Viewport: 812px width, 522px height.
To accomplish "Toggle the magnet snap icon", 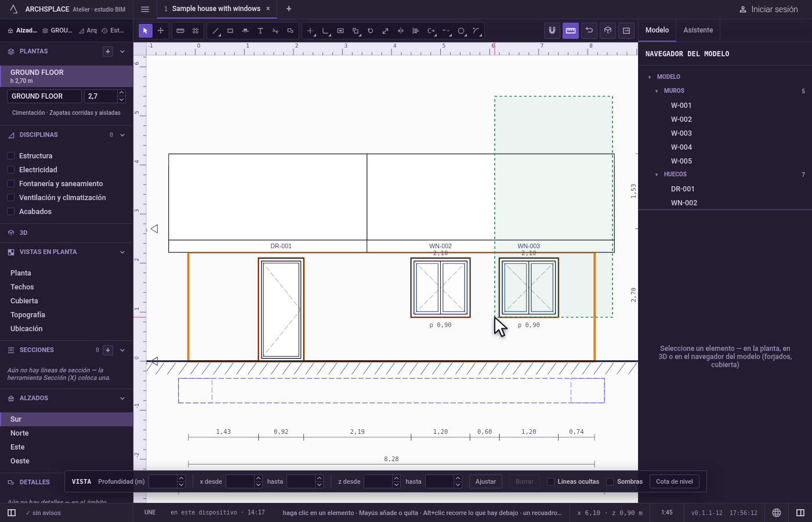I will [552, 31].
